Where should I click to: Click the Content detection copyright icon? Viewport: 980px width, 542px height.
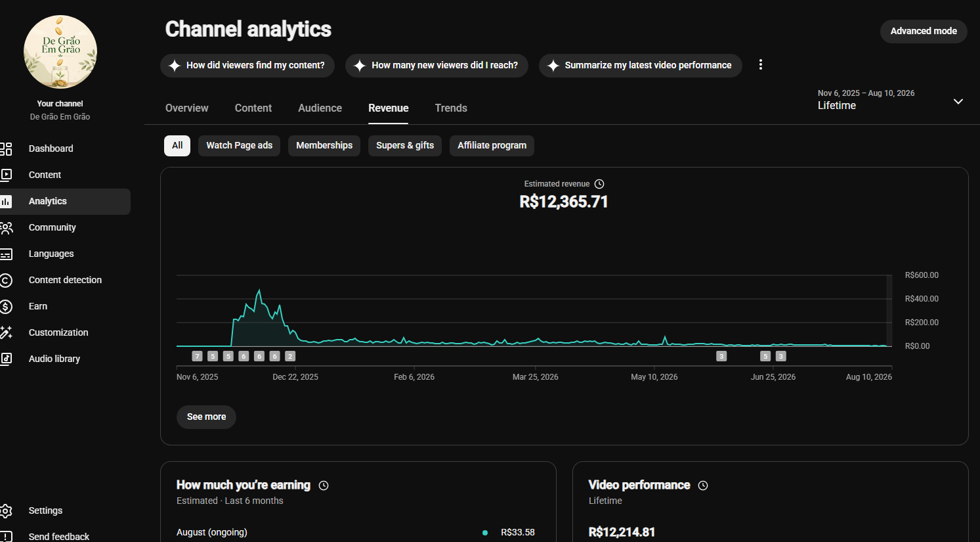click(x=6, y=280)
